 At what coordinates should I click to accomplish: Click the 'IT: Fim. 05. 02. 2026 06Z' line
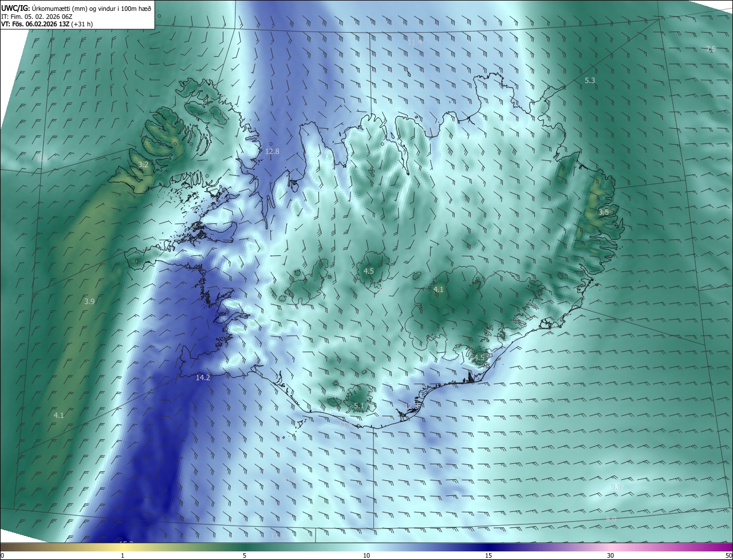[x=36, y=17]
